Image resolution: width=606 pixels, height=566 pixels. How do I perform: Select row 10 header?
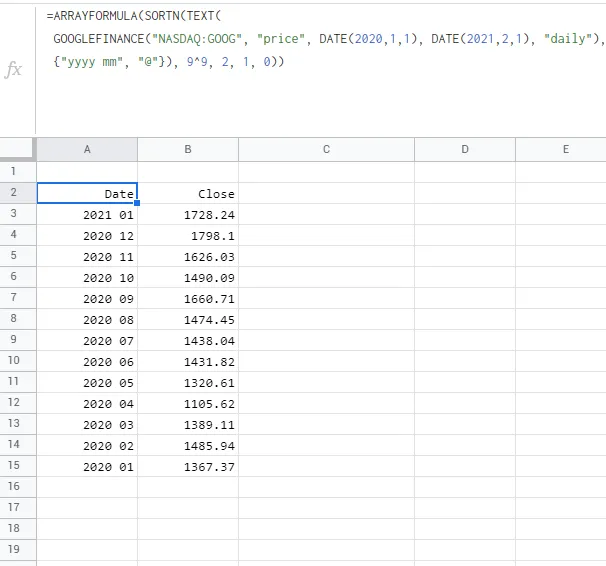(x=18, y=360)
